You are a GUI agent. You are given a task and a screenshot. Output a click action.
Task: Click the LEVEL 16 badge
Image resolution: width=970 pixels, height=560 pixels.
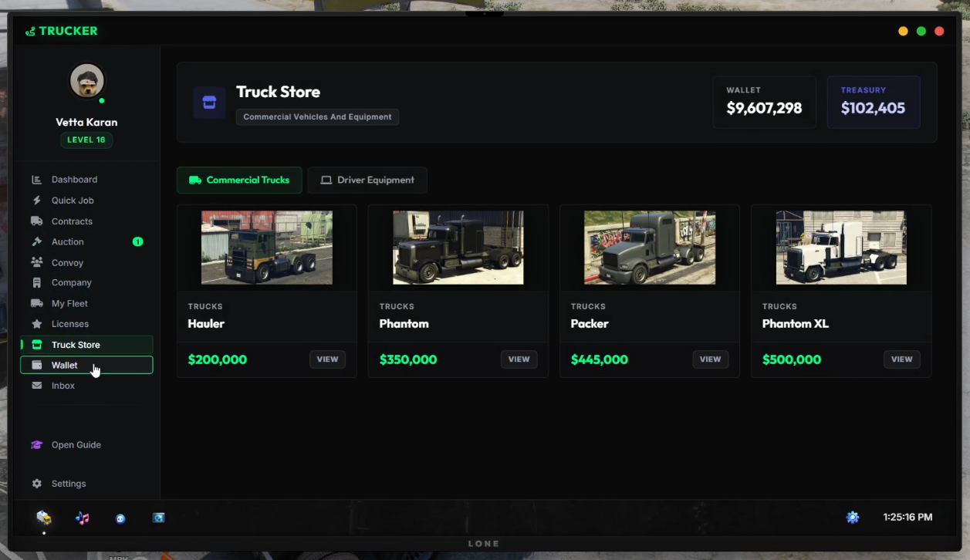[86, 140]
